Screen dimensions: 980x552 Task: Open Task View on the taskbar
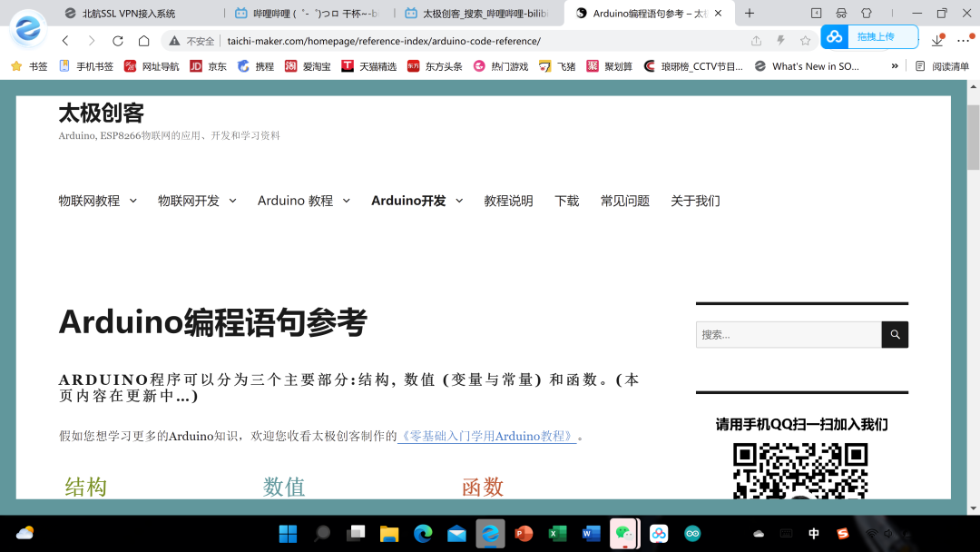[x=356, y=533]
